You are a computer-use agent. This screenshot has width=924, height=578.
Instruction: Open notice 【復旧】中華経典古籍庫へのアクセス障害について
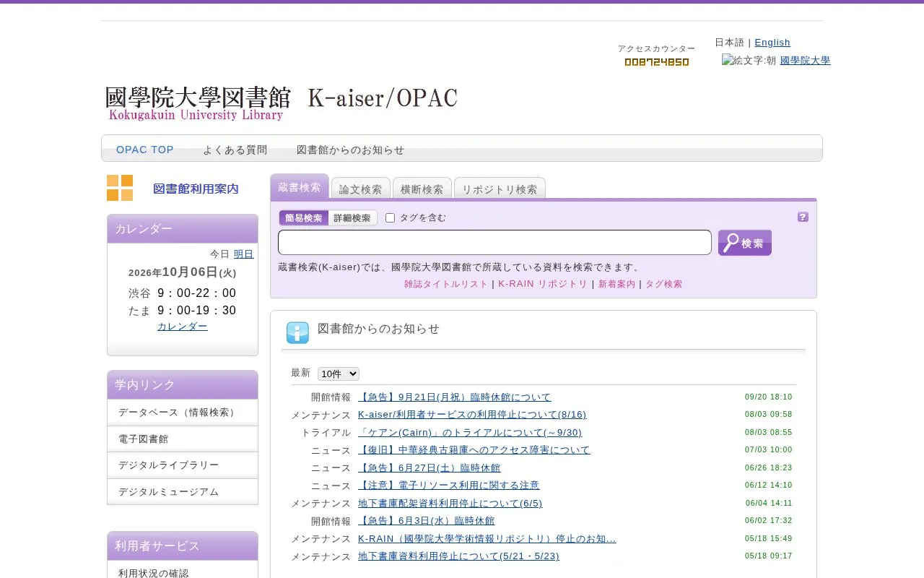click(x=474, y=450)
